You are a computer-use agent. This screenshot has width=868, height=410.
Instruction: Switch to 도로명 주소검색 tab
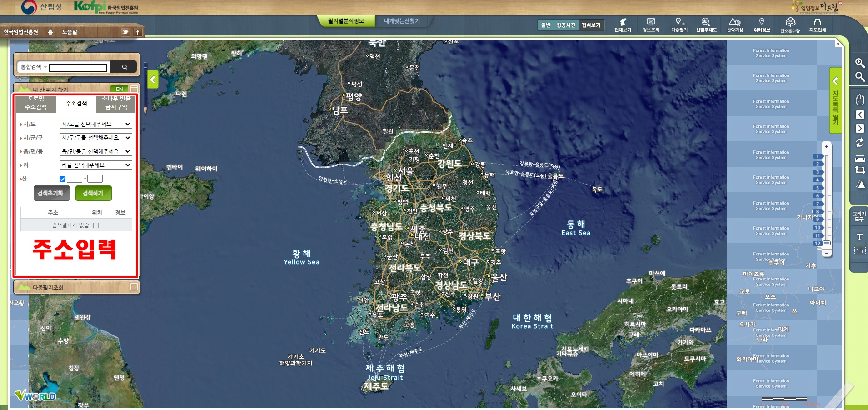coord(36,104)
